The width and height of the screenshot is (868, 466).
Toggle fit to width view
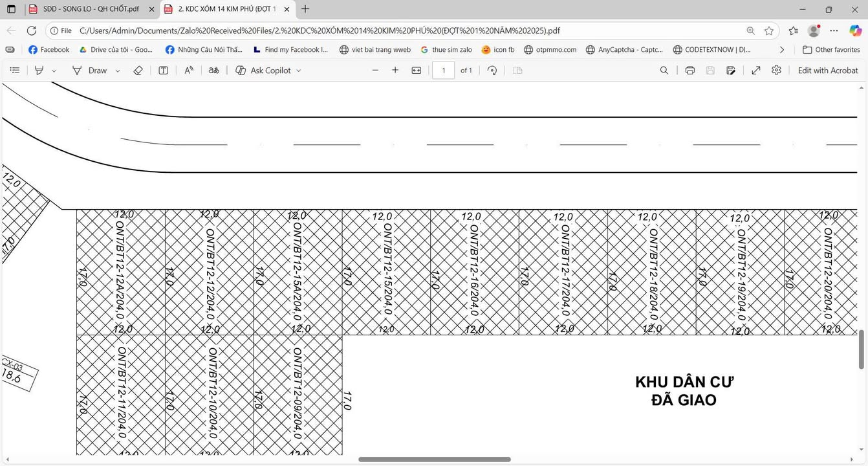pos(417,71)
